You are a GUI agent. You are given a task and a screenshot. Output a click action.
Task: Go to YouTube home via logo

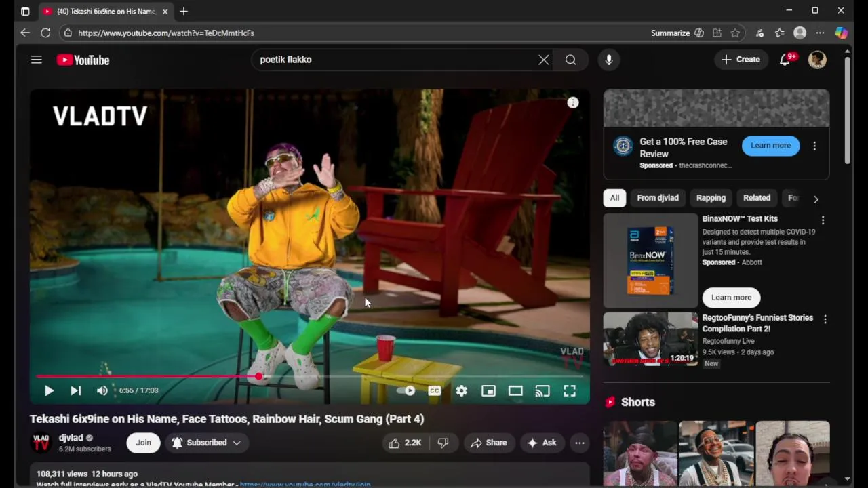tap(83, 60)
